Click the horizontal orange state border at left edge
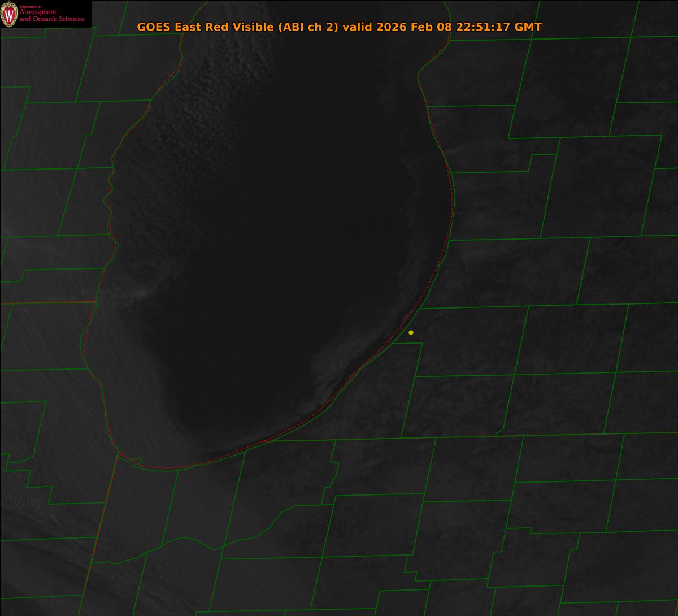 (45, 303)
